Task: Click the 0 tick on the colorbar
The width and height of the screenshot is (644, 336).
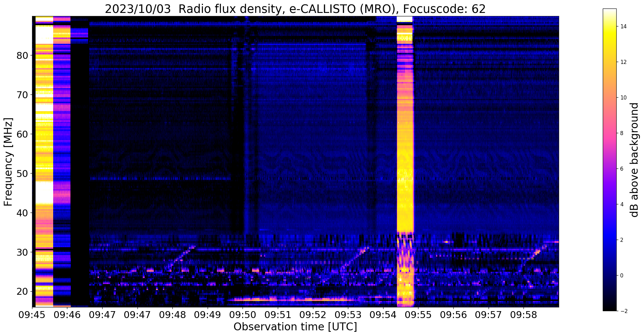Action: tap(622, 276)
